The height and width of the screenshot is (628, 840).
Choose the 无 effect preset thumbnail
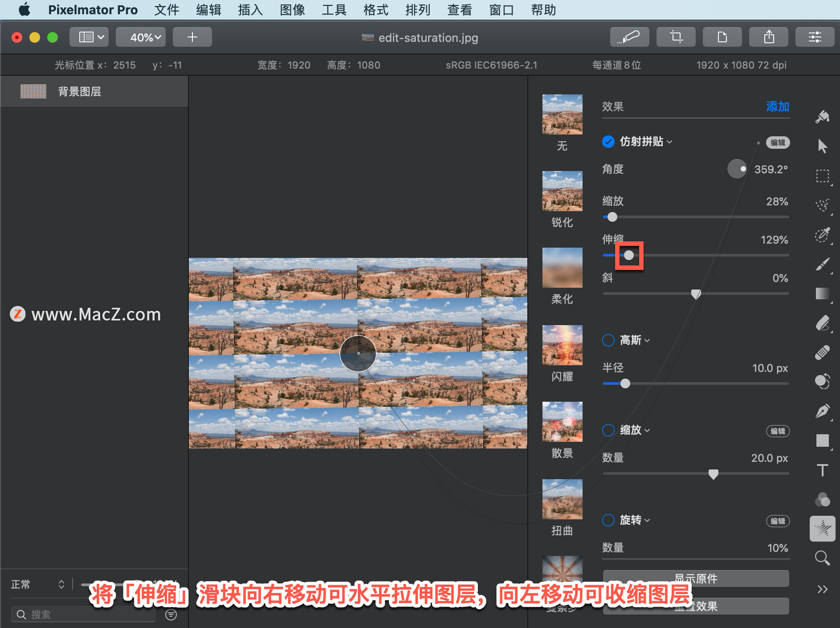(562, 114)
